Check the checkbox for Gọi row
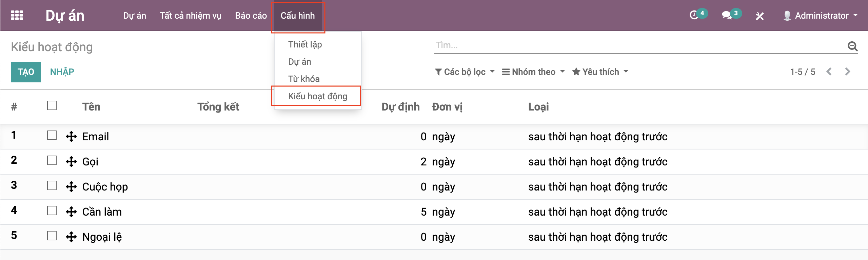868x260 pixels. [52, 160]
